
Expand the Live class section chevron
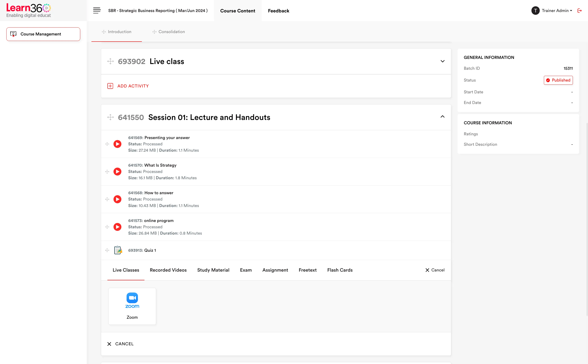click(x=443, y=61)
